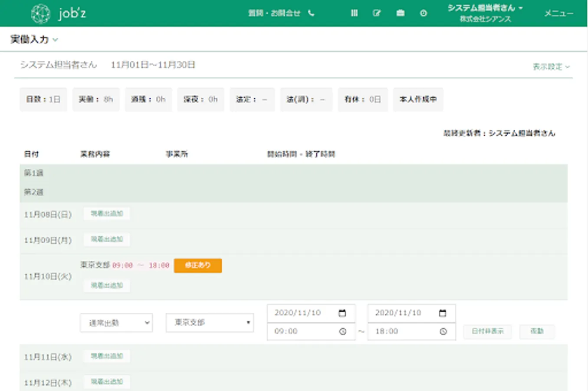Viewport: 588px width, 391px height.
Task: Click the pencil edit icon in the header
Action: click(x=377, y=13)
